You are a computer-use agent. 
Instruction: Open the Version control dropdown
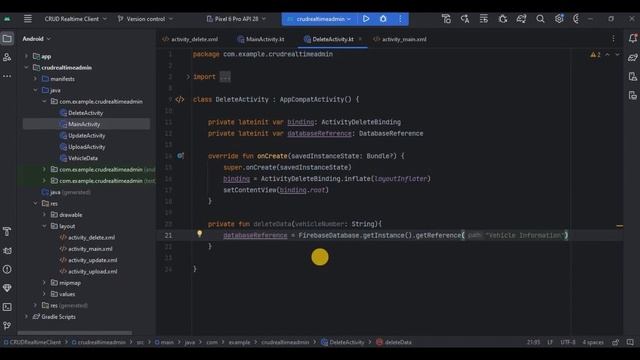[x=145, y=19]
